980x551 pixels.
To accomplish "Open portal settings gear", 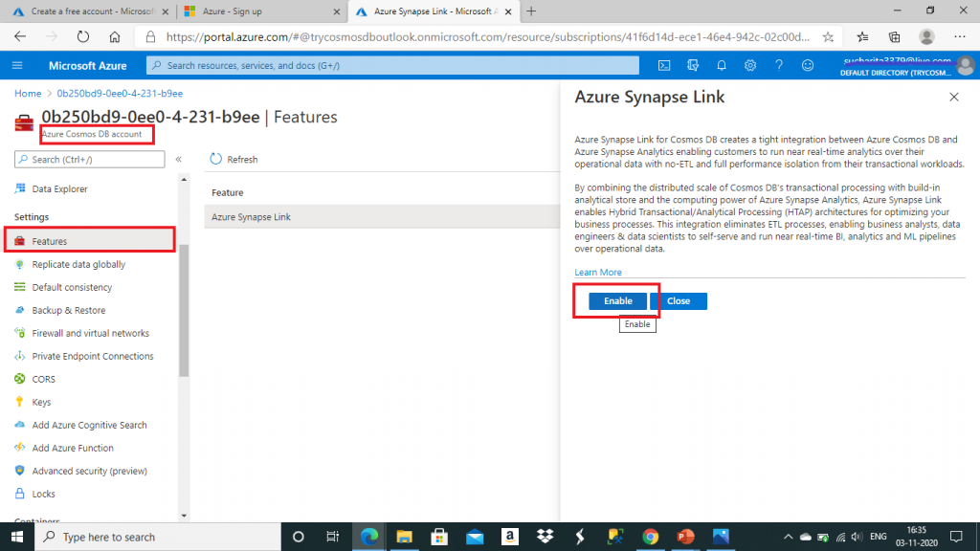I will click(x=750, y=65).
